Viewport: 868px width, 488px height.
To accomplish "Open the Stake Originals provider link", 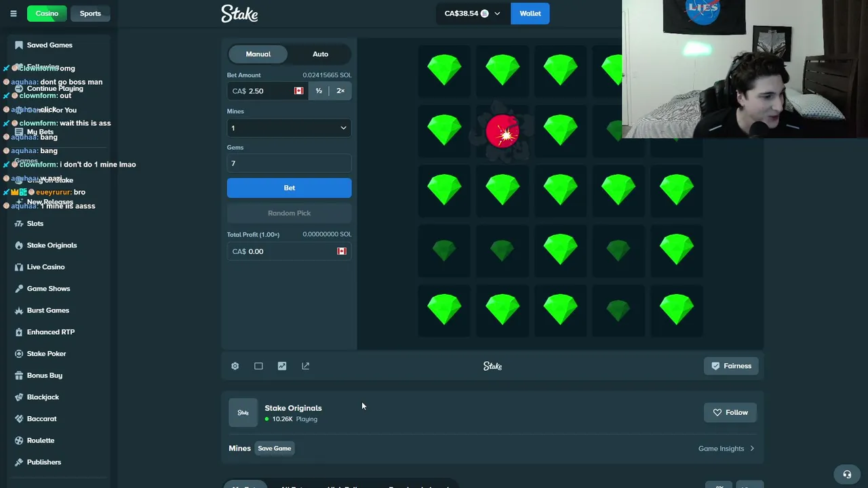I will point(293,408).
